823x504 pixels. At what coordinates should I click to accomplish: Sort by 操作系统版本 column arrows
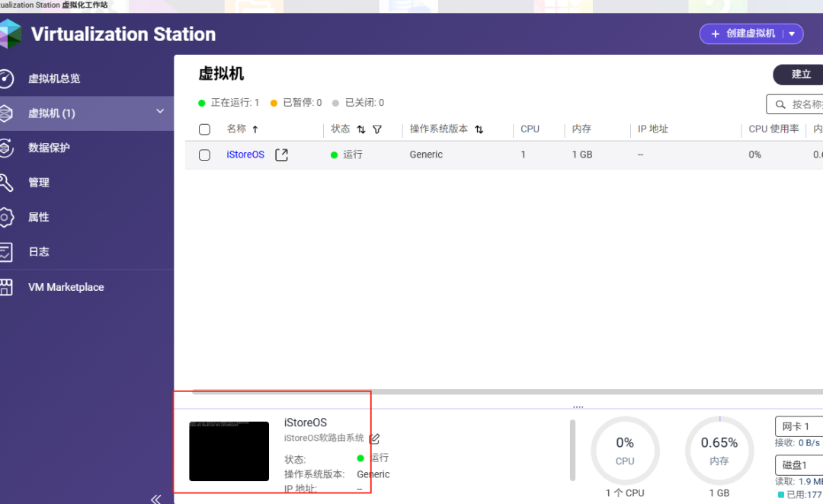click(x=479, y=129)
